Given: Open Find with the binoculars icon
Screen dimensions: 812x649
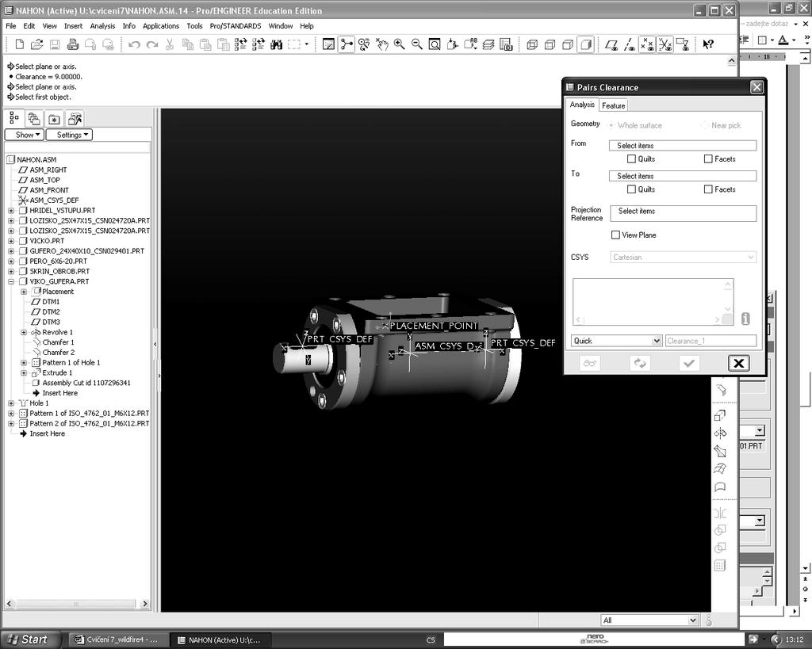Looking at the screenshot, I should [277, 45].
